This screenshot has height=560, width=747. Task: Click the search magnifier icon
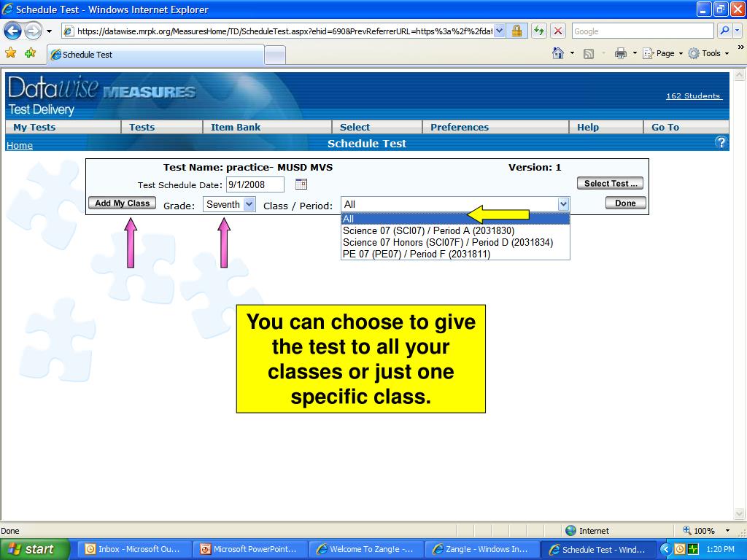pyautogui.click(x=724, y=31)
